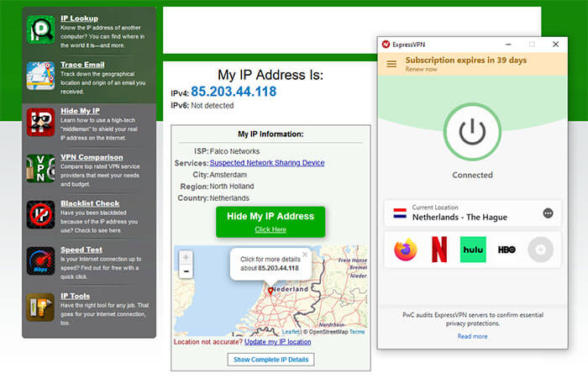Viewport: 588px width, 379px height.
Task: Click Subscription expires in 39 days banner
Action: click(x=465, y=60)
